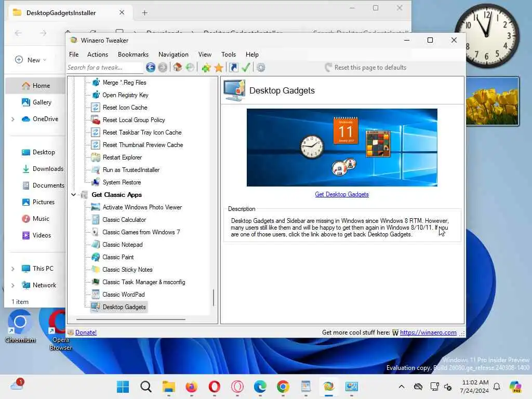This screenshot has width=532, height=399.
Task: Go back with the blue arrow toolbar button
Action: (x=151, y=68)
